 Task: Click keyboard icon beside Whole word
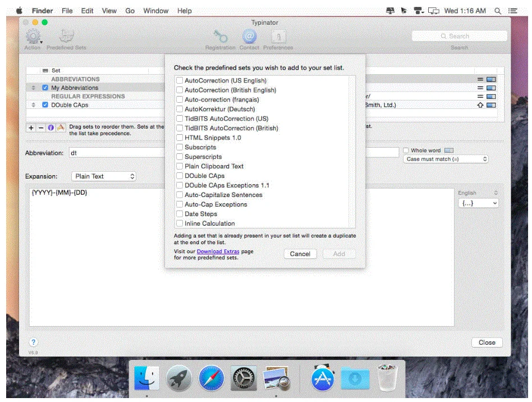coord(449,150)
